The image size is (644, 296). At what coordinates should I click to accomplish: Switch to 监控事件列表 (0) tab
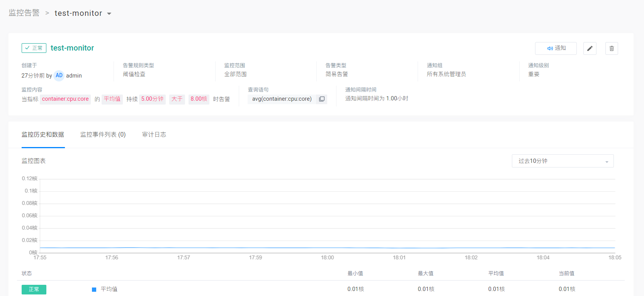tap(103, 135)
